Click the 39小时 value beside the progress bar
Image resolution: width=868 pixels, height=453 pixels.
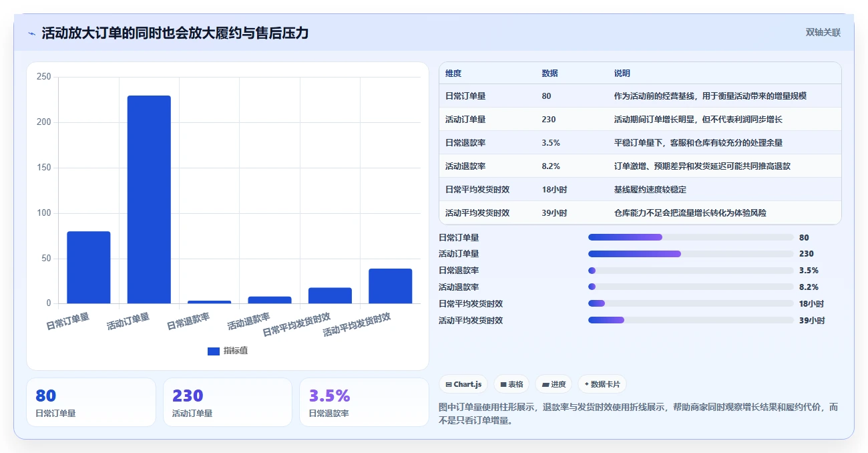click(x=812, y=321)
